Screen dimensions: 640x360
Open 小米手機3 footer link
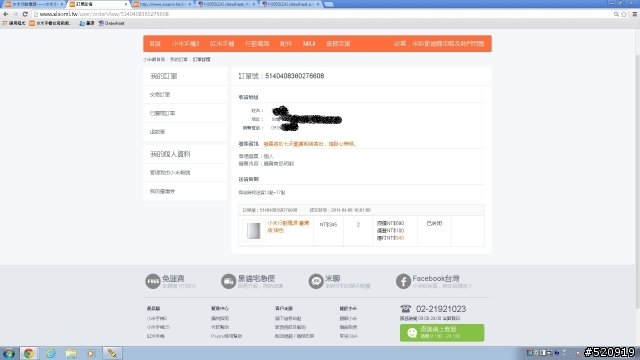click(157, 318)
